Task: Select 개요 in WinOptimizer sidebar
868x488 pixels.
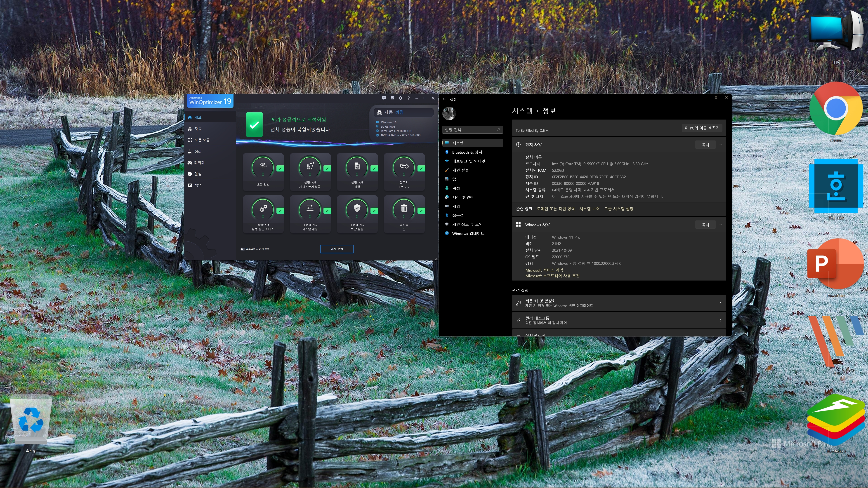Action: [210, 117]
